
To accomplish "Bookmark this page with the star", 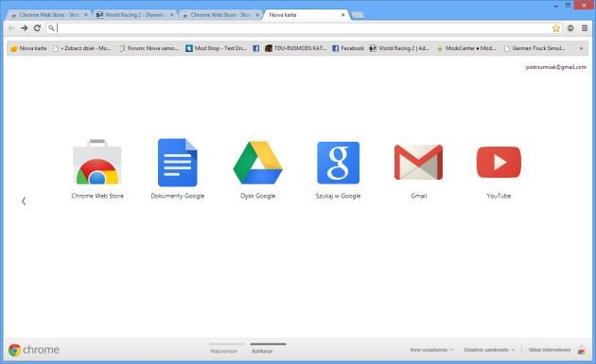I will [x=556, y=28].
